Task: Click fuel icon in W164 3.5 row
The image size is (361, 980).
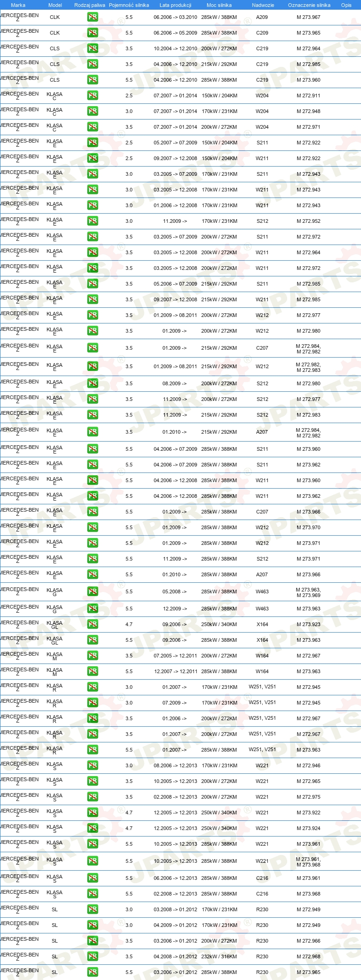Action: [x=92, y=656]
